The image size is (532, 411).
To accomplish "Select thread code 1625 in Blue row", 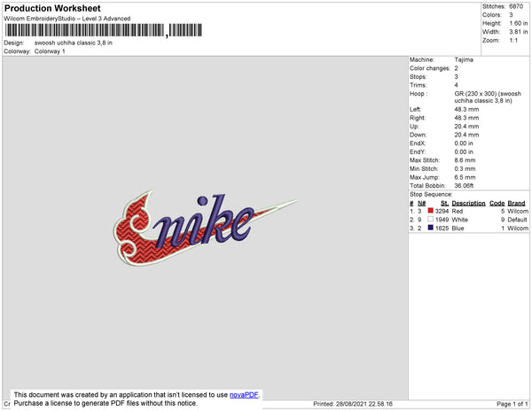I will pyautogui.click(x=442, y=228).
